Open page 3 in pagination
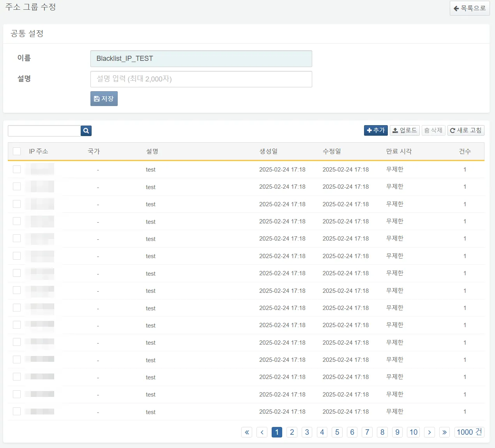 307,432
